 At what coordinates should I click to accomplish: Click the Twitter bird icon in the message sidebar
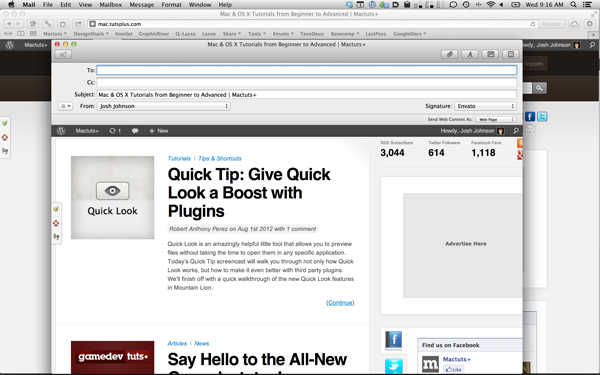coord(394,366)
